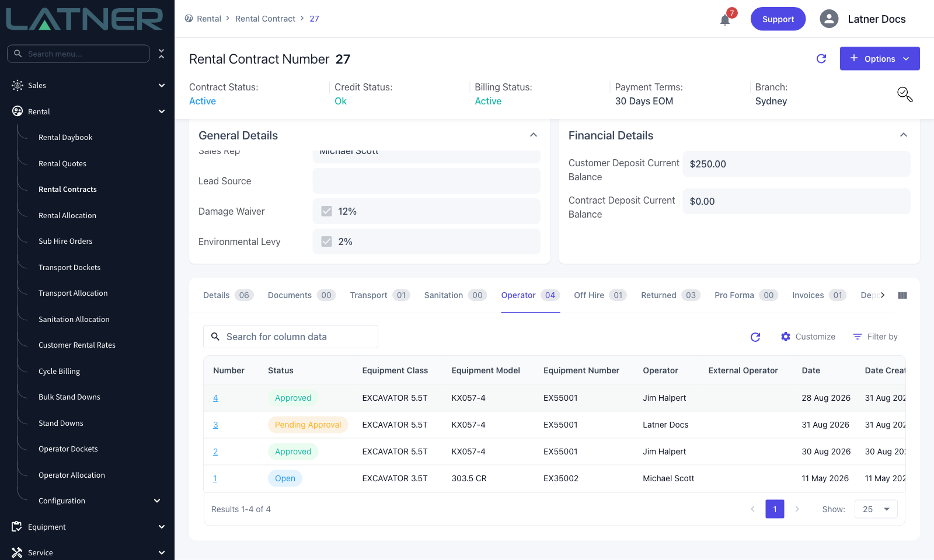Click the Latner logo
934x560 pixels.
point(85,19)
